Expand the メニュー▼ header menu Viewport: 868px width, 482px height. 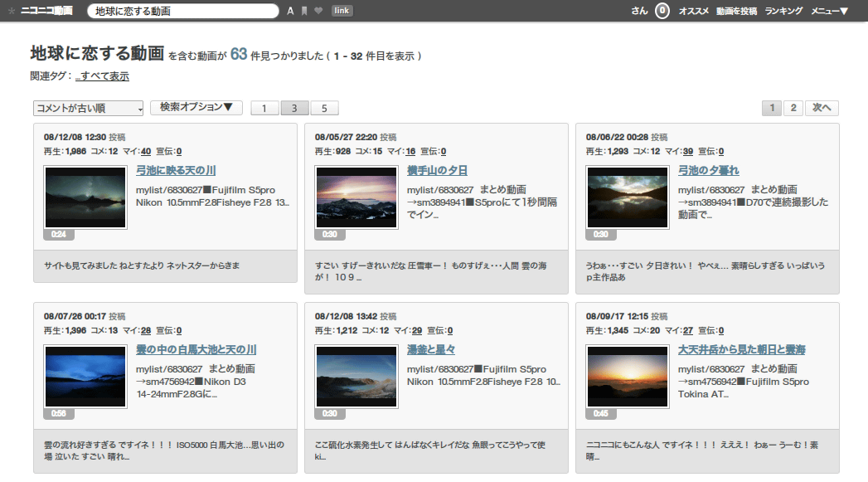click(829, 11)
